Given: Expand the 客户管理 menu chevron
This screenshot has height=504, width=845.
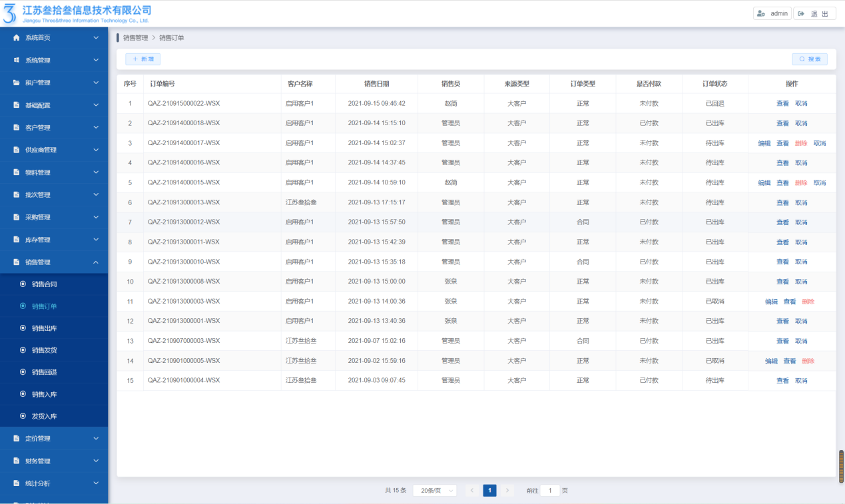Looking at the screenshot, I should (96, 127).
